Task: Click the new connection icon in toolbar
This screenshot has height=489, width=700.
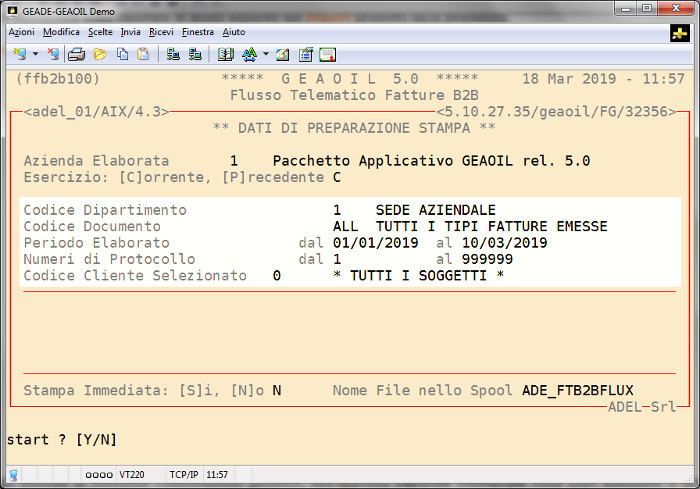Action: tap(19, 54)
